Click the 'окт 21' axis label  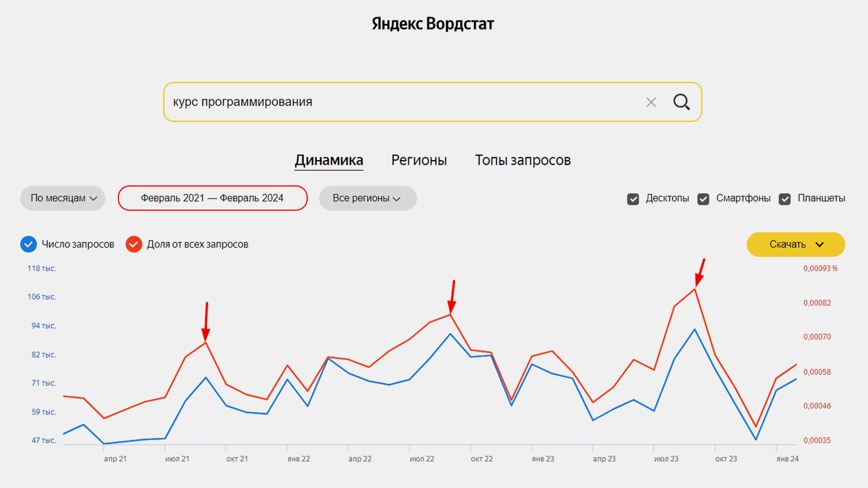point(237,459)
